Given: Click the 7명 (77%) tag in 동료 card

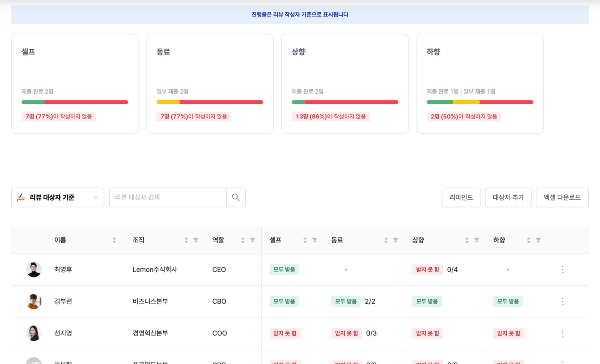Looking at the screenshot, I should [194, 116].
